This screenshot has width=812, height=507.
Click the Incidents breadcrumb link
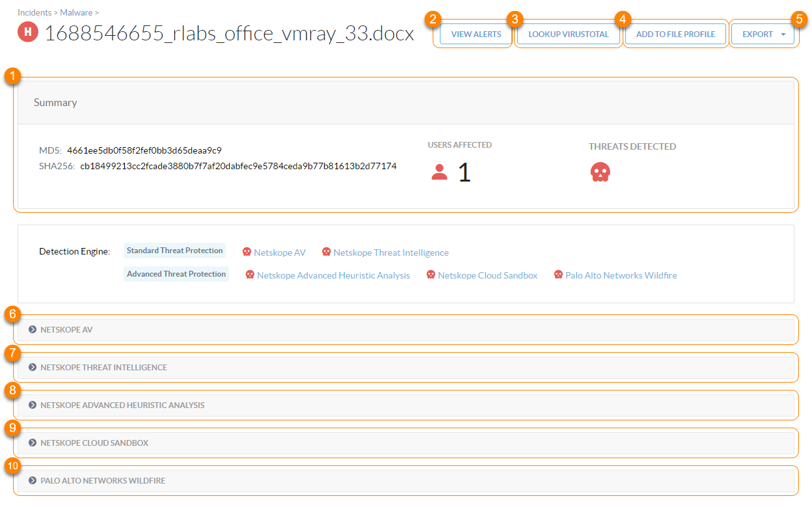tap(33, 12)
